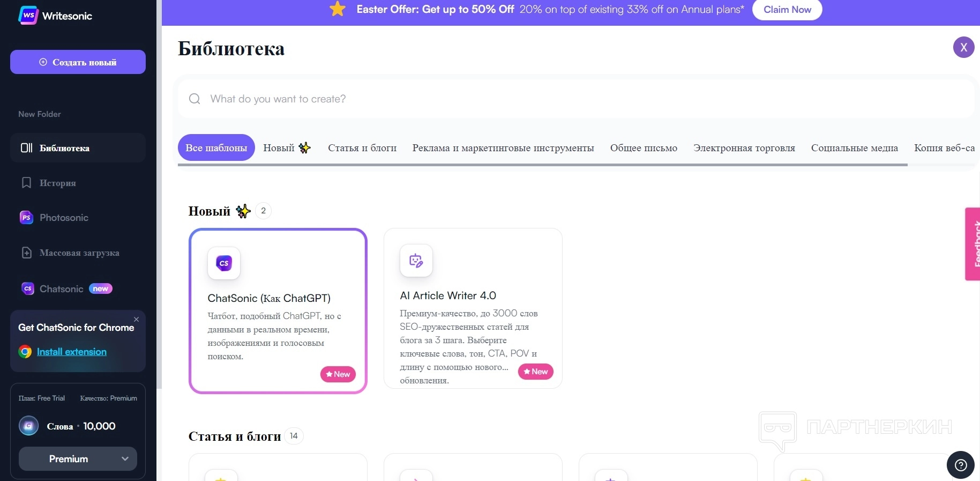Screen dimensions: 980x481
Task: Open Библиотека in the sidebar
Action: pyautogui.click(x=78, y=148)
